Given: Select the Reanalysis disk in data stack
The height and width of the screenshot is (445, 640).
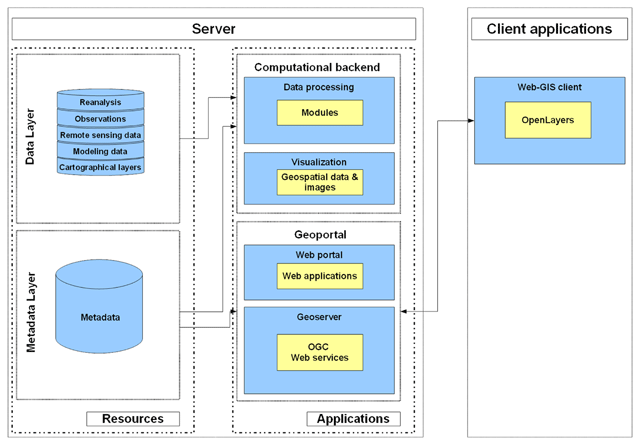Looking at the screenshot, I should point(100,101).
